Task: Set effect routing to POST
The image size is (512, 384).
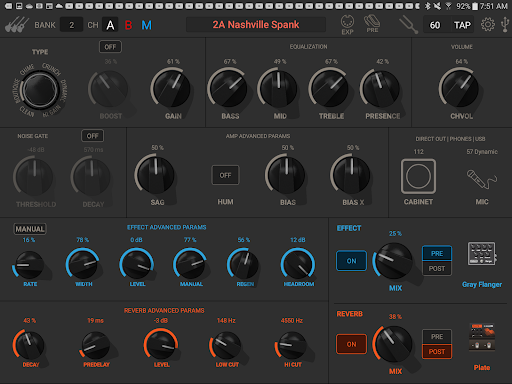Action: click(437, 269)
